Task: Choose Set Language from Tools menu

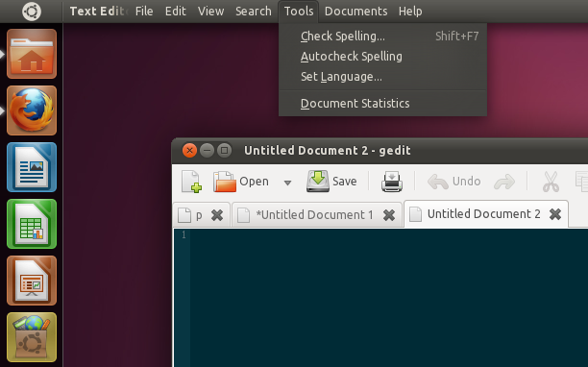Action: click(382, 77)
